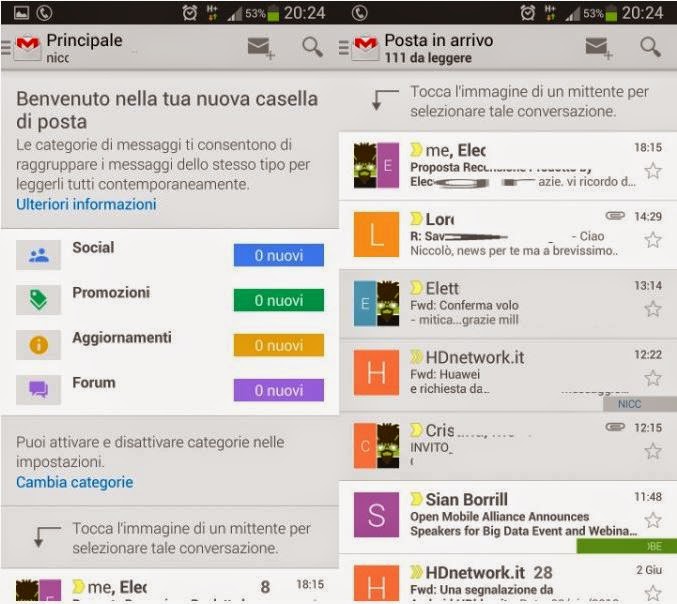Open compose mail icon in Principale screen
Image resolution: width=677 pixels, height=604 pixels.
coord(261,48)
